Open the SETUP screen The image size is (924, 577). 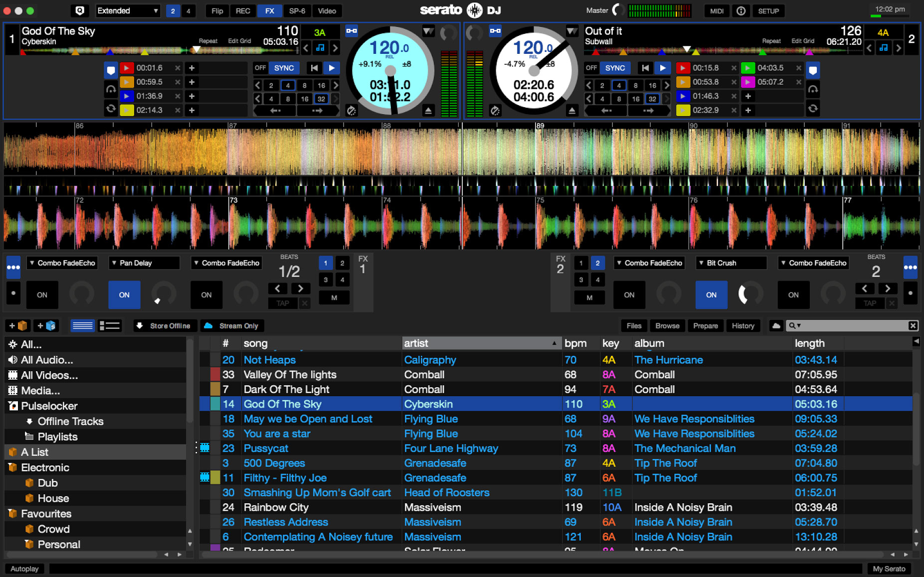coord(768,10)
